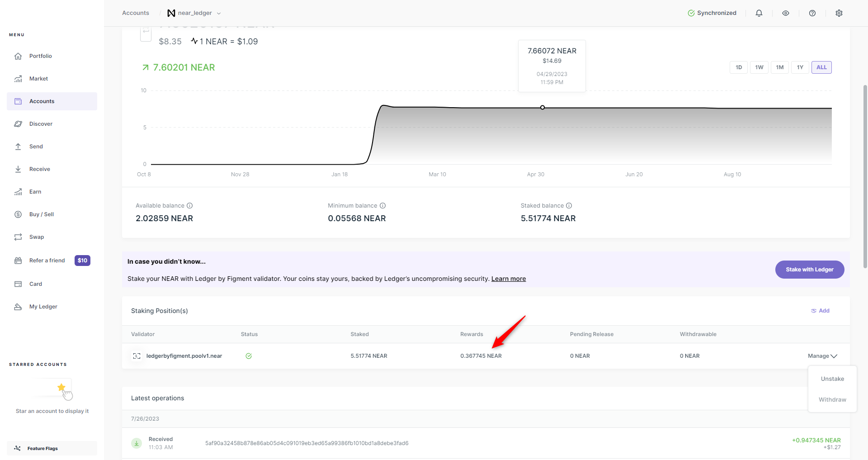The image size is (868, 460).
Task: Open the Market section
Action: click(52, 79)
